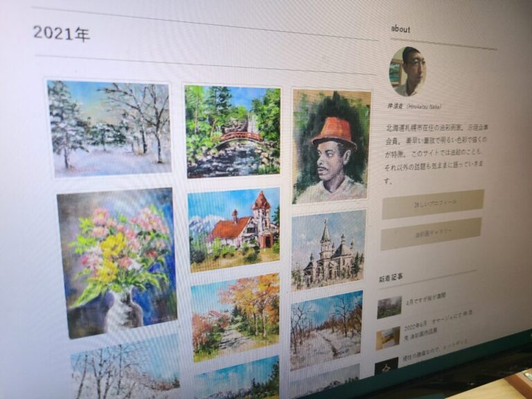Click the 新着記事 sidebar heading
Image resolution: width=532 pixels, height=399 pixels.
pos(391,278)
